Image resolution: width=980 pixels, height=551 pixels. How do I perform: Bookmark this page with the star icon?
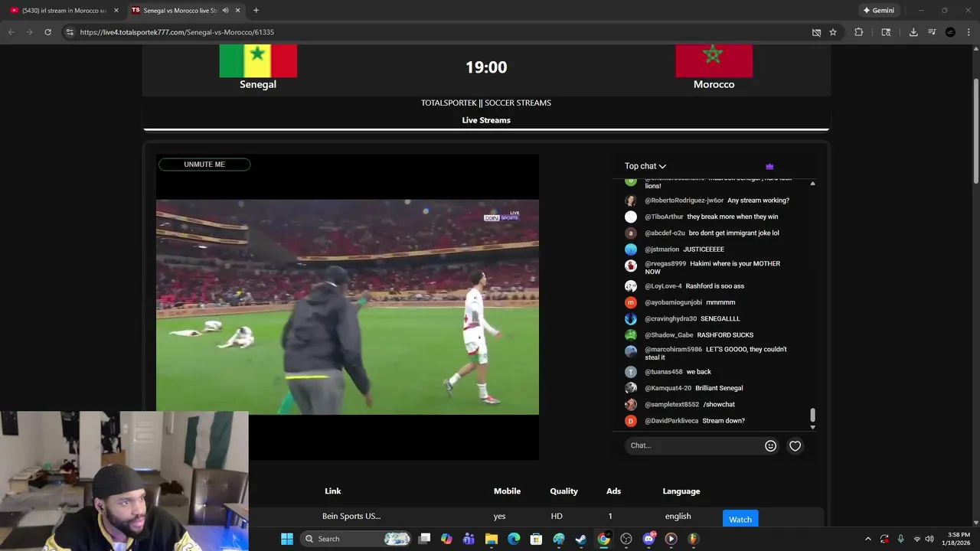click(833, 32)
